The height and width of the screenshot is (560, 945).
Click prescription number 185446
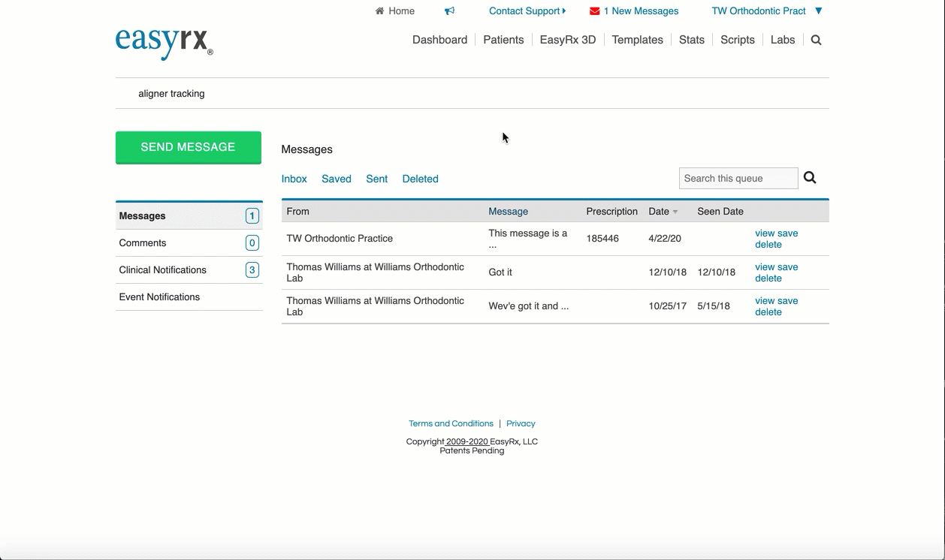[602, 239]
